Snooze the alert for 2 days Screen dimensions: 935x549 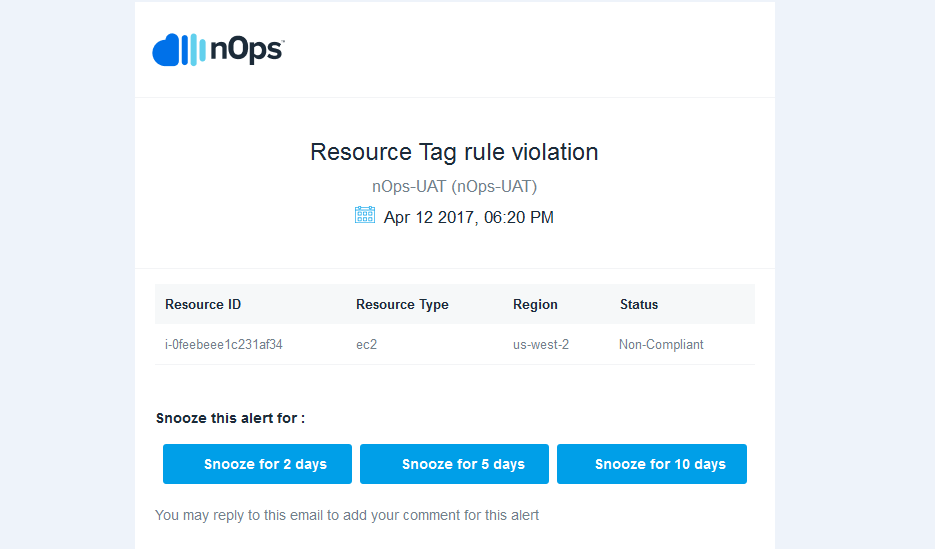point(257,464)
